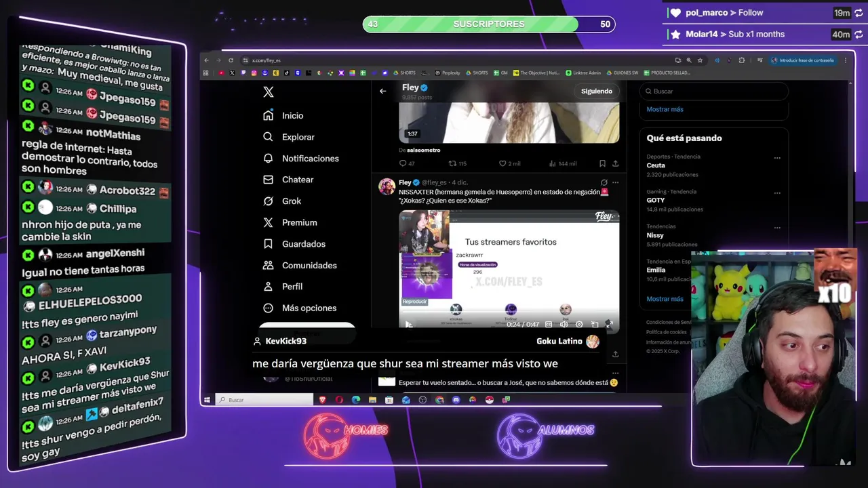Click Reproducir button on video
Viewport: 868px width, 488px height.
click(x=415, y=302)
